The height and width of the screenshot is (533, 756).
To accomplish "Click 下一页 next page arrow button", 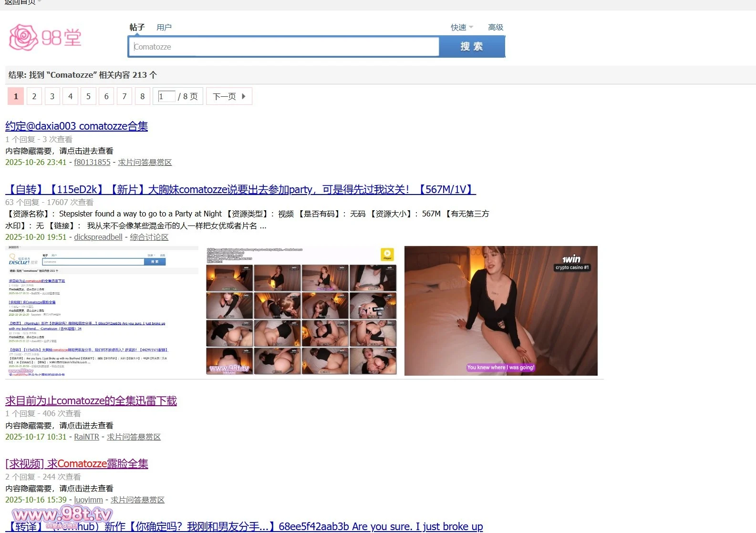I will tap(229, 96).
